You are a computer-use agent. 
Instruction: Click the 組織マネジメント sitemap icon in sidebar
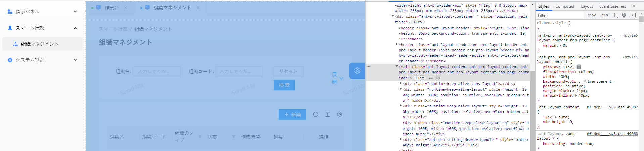coord(15,44)
